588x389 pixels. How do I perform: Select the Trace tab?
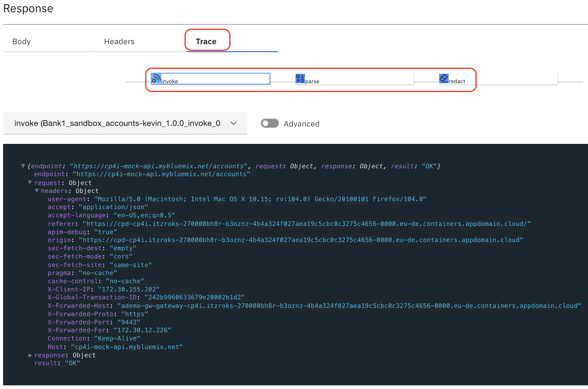tap(207, 41)
